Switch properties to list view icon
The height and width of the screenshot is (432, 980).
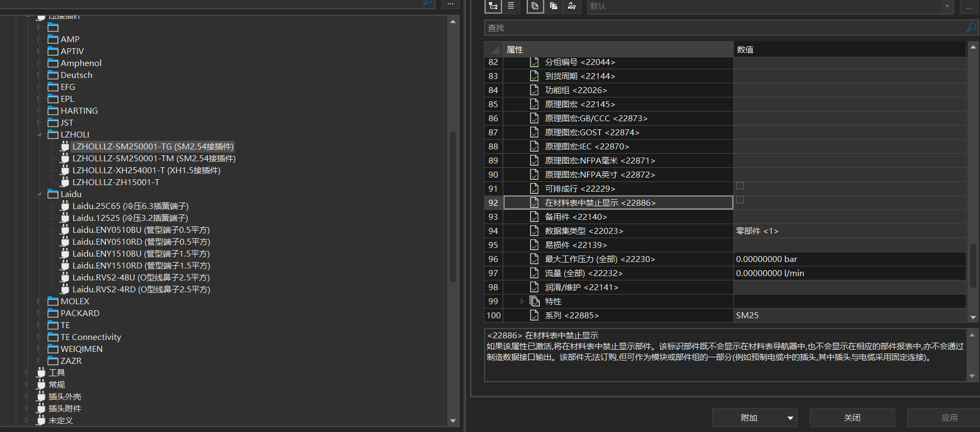[x=511, y=6]
